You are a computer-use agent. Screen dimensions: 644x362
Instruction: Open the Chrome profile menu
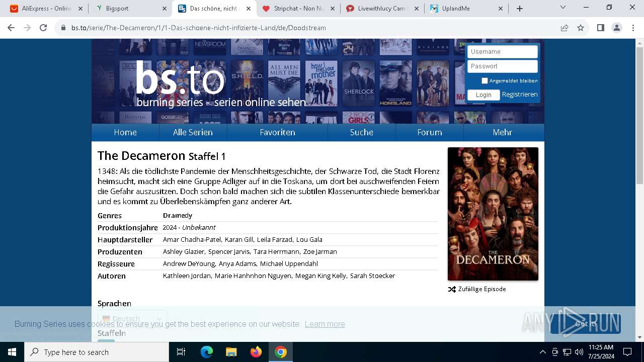(x=617, y=28)
